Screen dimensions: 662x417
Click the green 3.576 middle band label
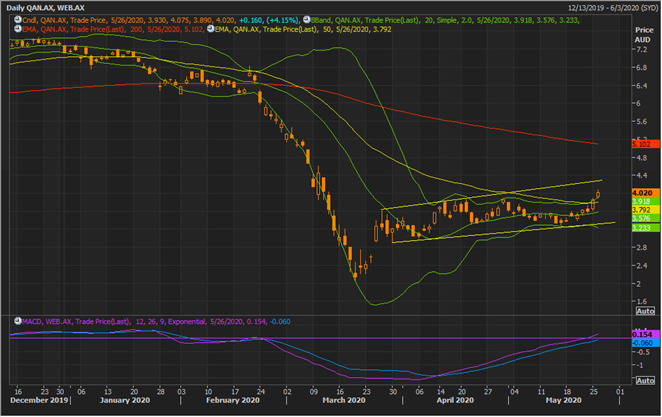click(x=646, y=218)
